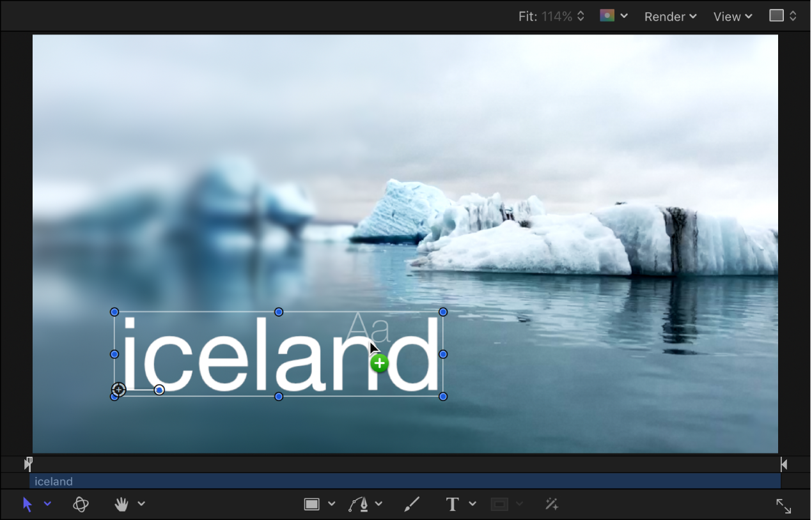
Task: Activate the Adjust Item sparkle tool
Action: tap(551, 504)
